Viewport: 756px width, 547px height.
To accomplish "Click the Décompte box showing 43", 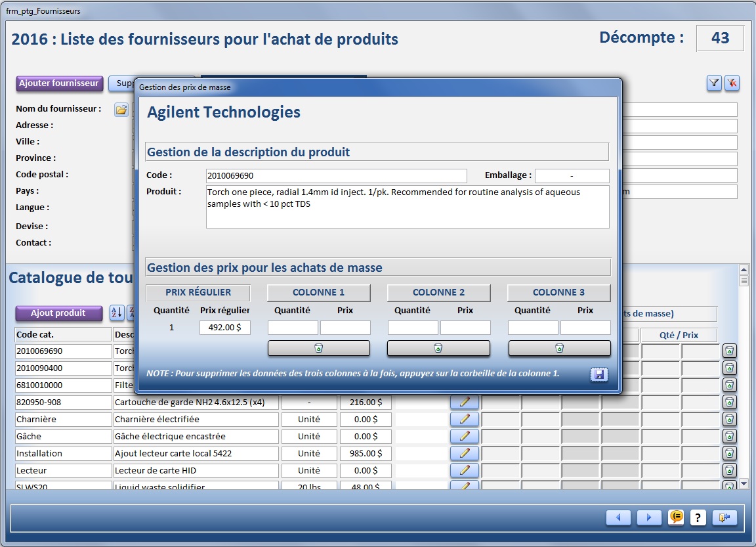I will tap(721, 38).
